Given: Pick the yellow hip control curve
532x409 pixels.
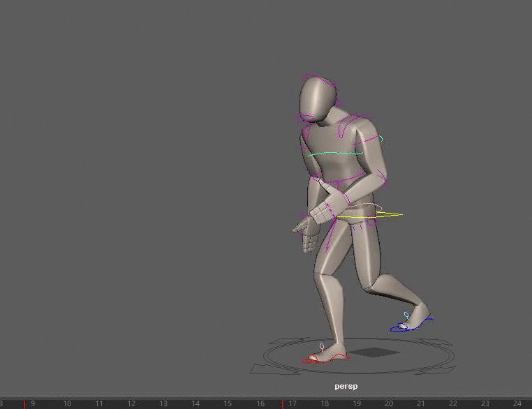Looking at the screenshot, I should coord(370,215).
